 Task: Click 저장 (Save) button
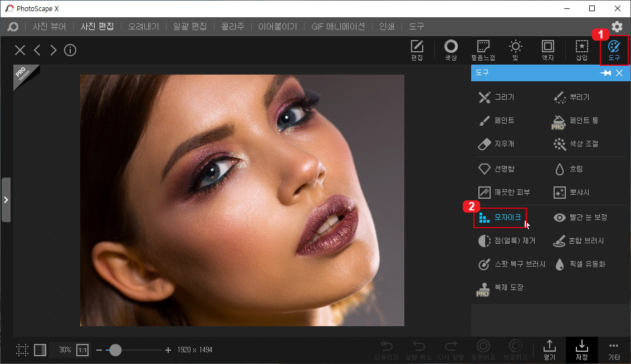click(582, 350)
